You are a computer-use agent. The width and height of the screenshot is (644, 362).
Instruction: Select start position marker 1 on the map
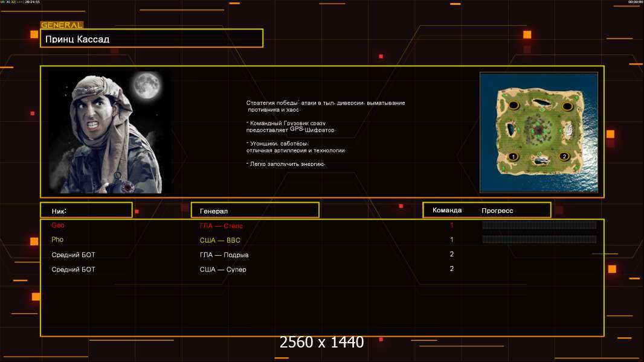pos(513,157)
